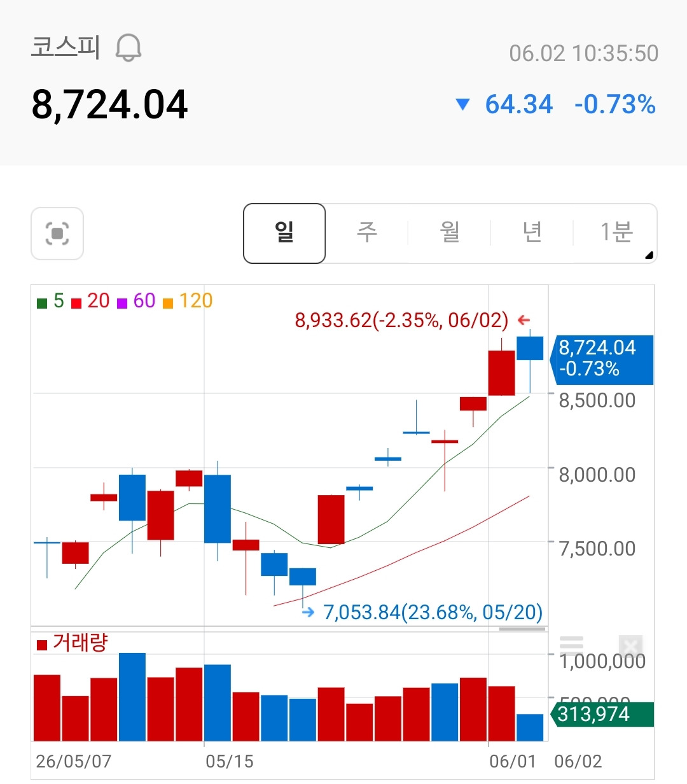Toggle the purple 60-day moving average legend

click(136, 301)
